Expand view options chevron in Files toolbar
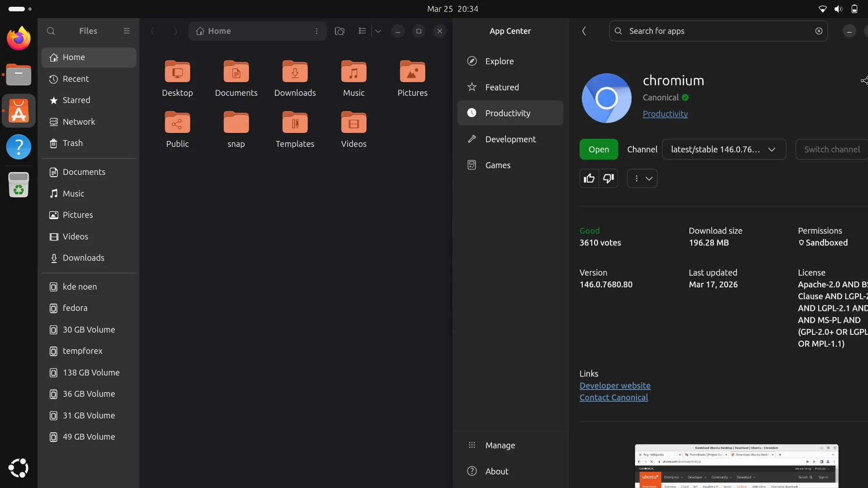 378,31
